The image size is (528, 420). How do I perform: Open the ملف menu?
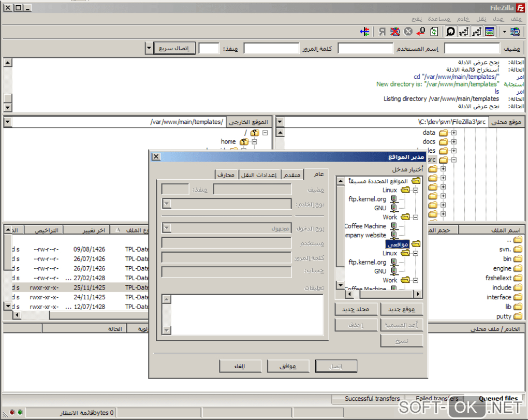[516, 19]
